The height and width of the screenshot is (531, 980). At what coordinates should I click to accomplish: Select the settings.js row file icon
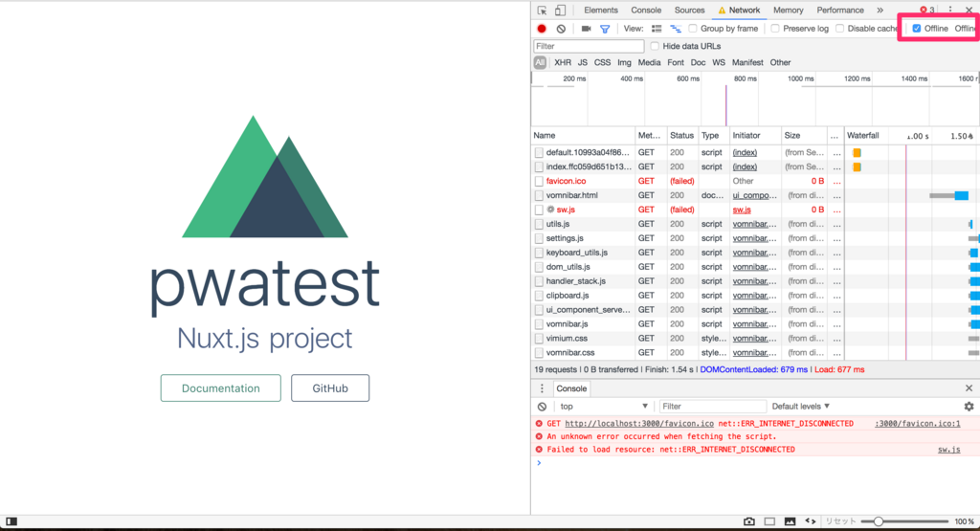tap(539, 238)
